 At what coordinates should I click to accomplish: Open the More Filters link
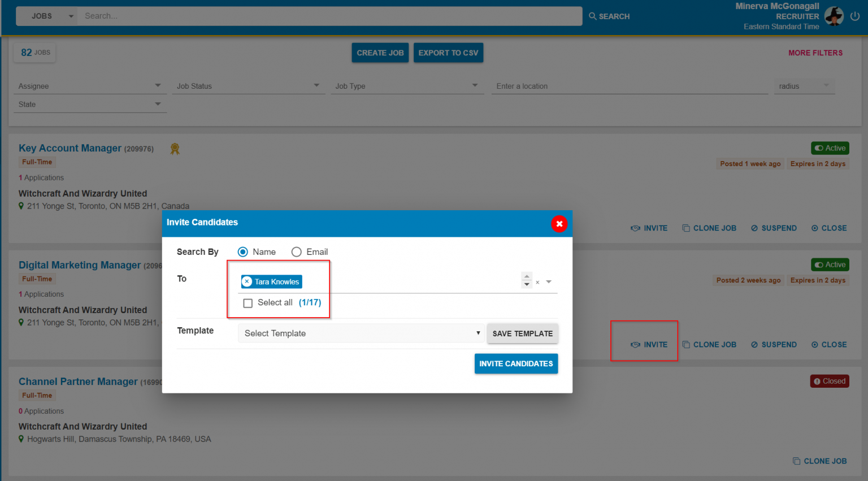pyautogui.click(x=815, y=53)
